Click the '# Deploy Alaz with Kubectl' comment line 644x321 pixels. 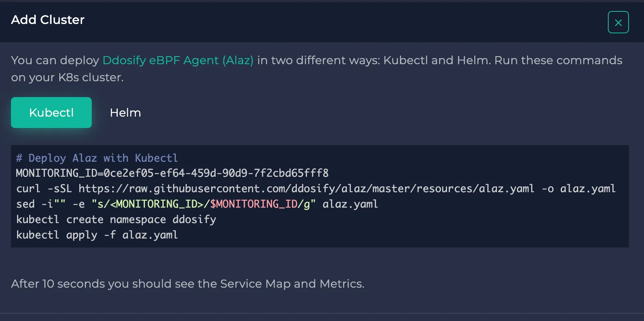97,158
